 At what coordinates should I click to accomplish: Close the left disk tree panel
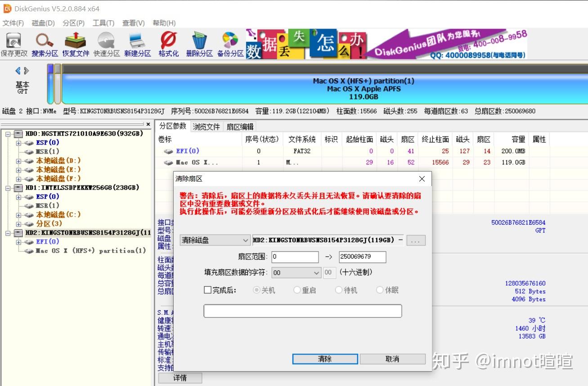click(x=148, y=124)
